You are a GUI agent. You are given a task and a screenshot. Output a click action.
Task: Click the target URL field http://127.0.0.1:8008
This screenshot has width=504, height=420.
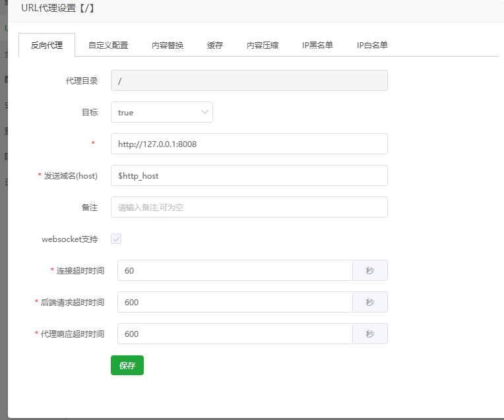click(x=249, y=144)
